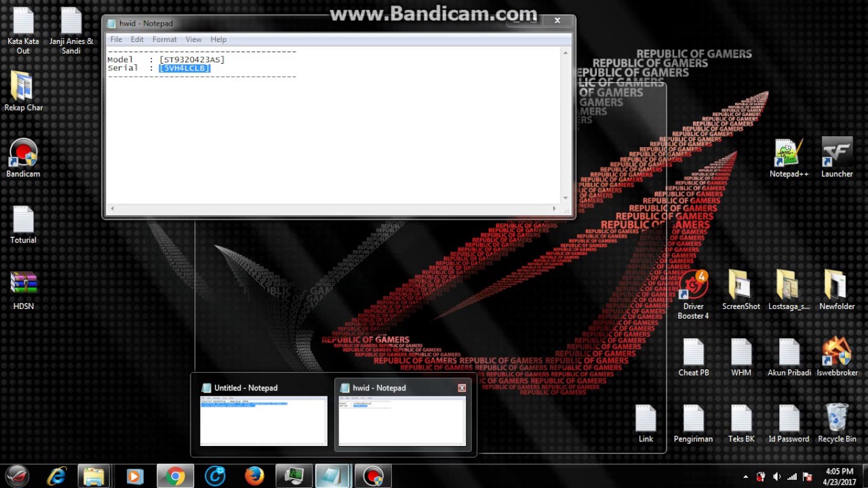Select the Toturial desktop file

point(23,225)
